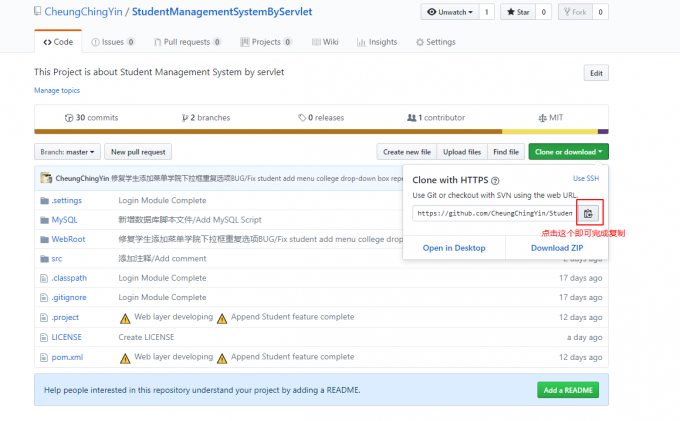The image size is (680, 421).
Task: Click 'Login Module Complete' message in .gitignore row
Action: coord(162,297)
